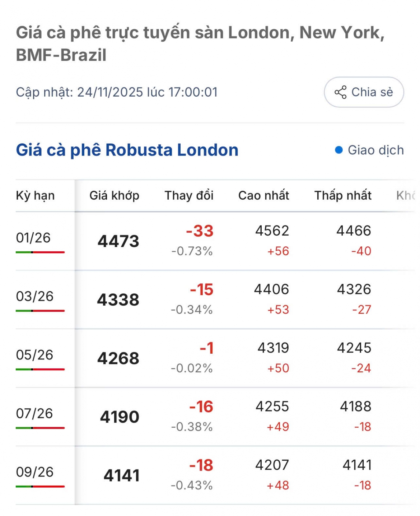Viewport: 420px width, 516px height.
Task: Select the Kỳ hạn column header
Action: click(35, 196)
